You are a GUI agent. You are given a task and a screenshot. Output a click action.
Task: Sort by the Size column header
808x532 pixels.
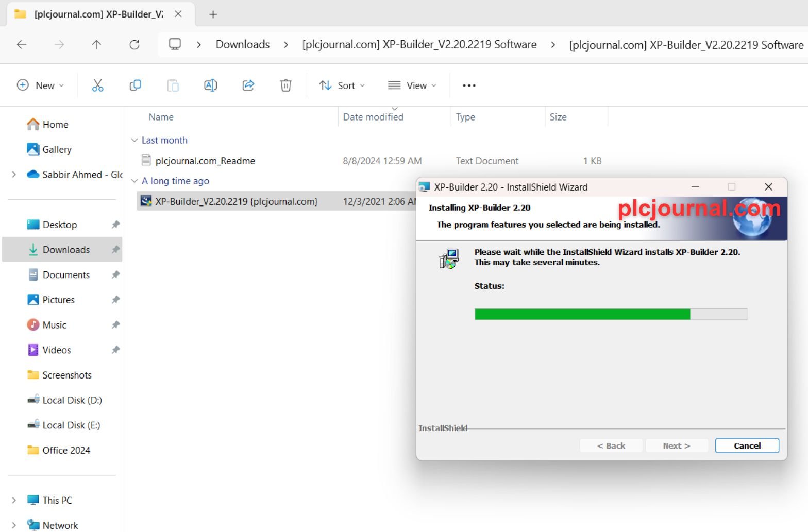click(558, 117)
